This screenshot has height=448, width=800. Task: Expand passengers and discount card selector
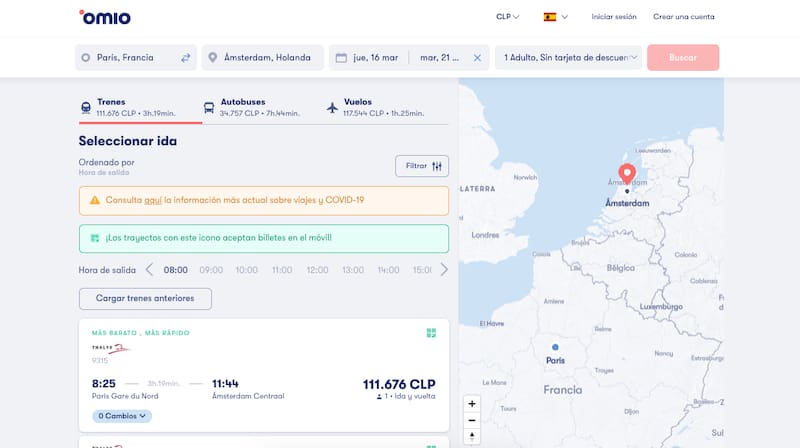pyautogui.click(x=570, y=58)
